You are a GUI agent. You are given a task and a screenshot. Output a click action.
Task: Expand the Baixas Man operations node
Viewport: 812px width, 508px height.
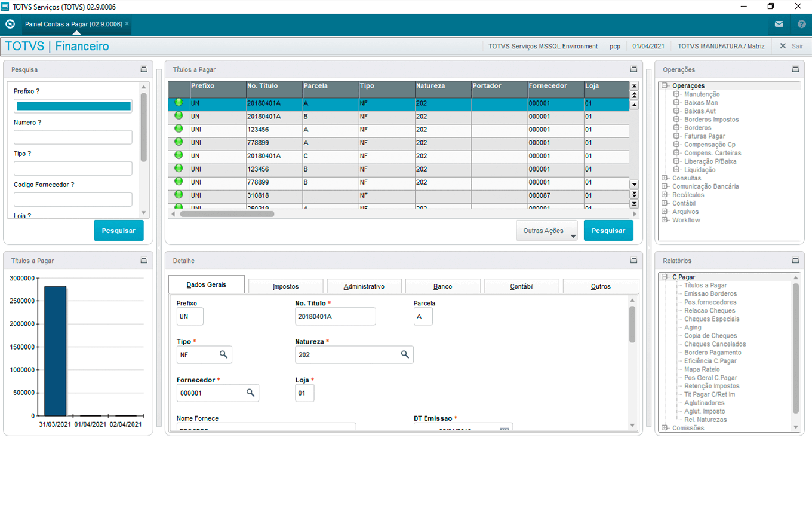(x=676, y=103)
